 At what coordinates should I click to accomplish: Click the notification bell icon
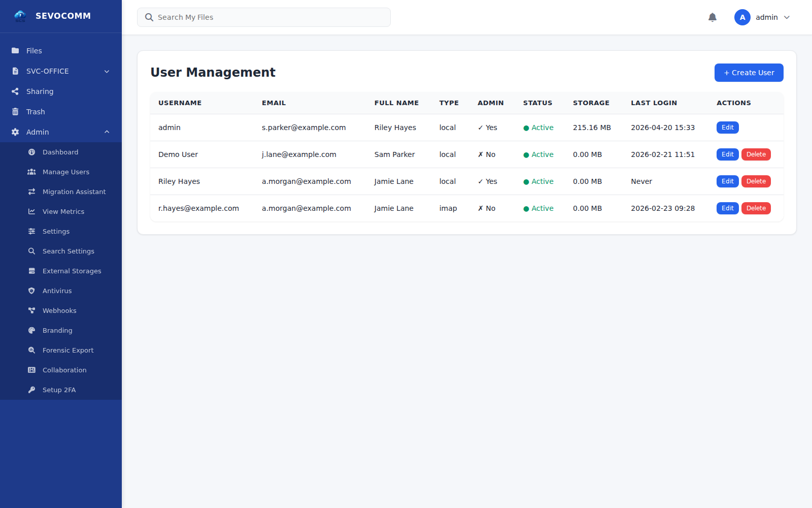(x=713, y=17)
